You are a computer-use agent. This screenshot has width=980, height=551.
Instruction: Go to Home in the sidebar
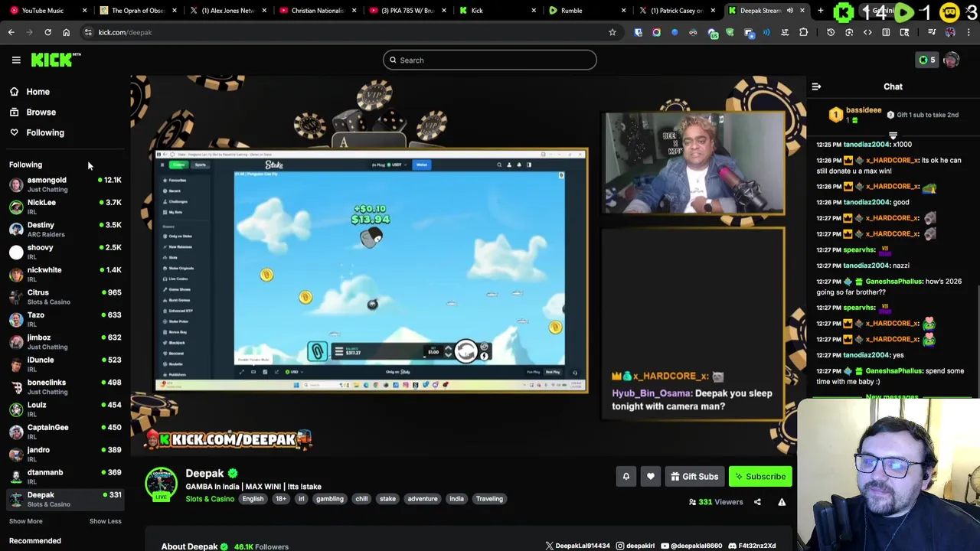pyautogui.click(x=38, y=92)
